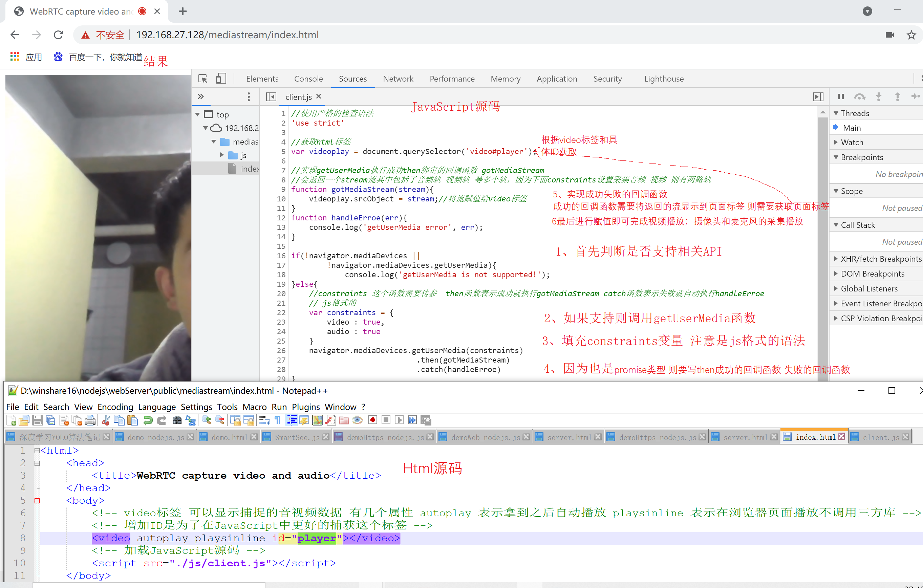The width and height of the screenshot is (923, 588).
Task: Click the 百度一下 bookmark link
Action: (x=105, y=57)
